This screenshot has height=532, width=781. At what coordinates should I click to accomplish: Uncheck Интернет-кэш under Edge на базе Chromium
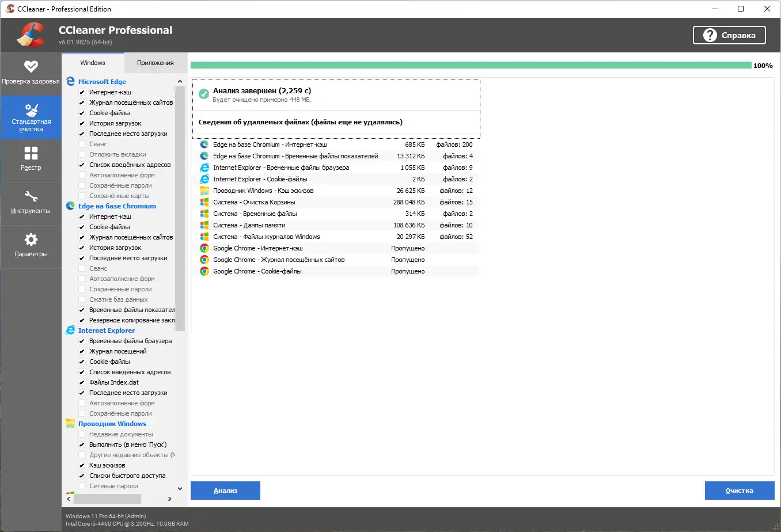coord(82,216)
